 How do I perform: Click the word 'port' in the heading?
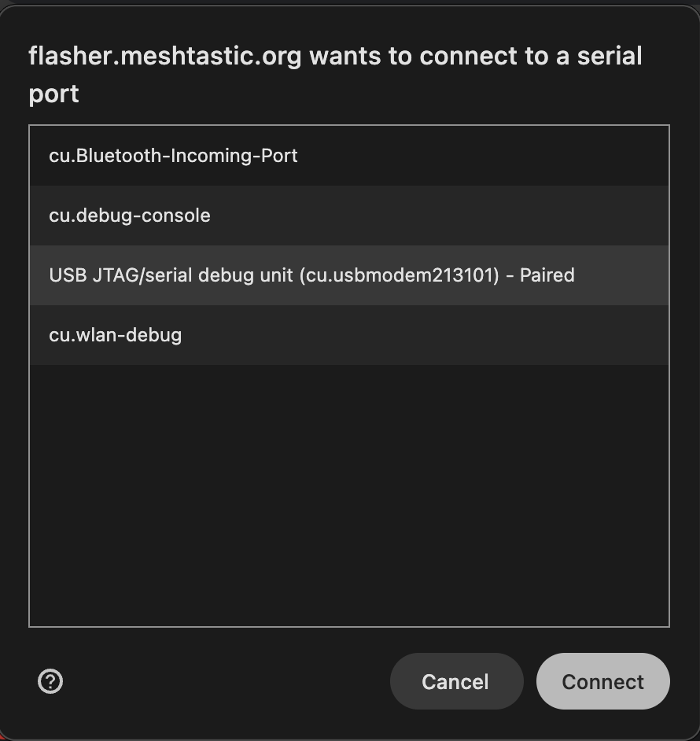pyautogui.click(x=53, y=94)
